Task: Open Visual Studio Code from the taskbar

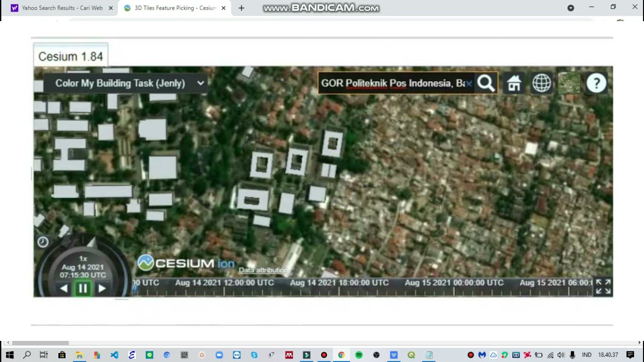Action: 114,355
